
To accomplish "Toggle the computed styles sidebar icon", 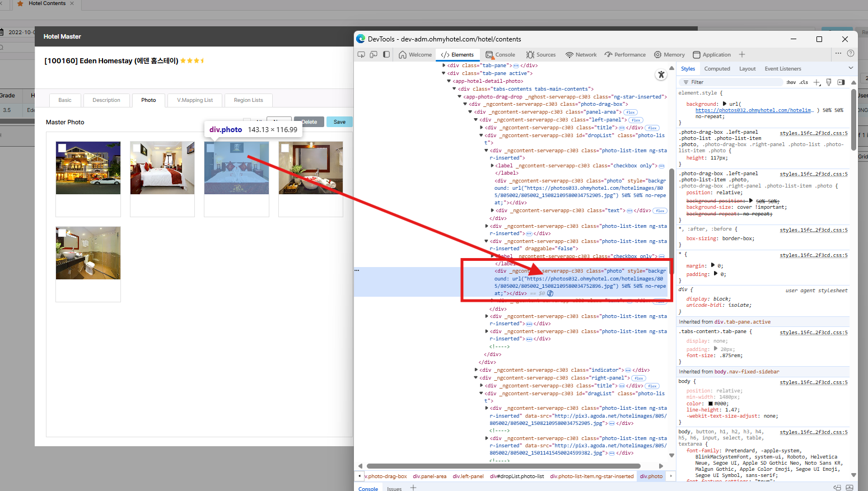I will coord(841,82).
